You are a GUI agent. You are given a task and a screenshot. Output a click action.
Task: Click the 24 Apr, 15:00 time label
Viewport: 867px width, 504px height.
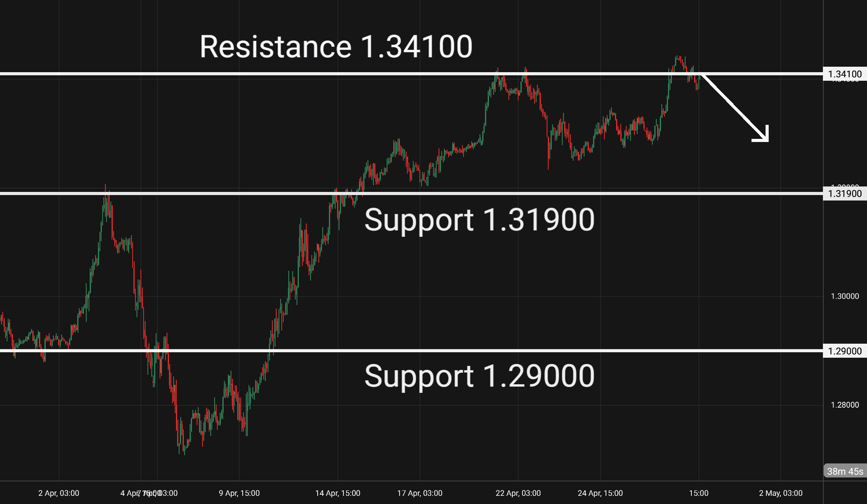click(600, 493)
